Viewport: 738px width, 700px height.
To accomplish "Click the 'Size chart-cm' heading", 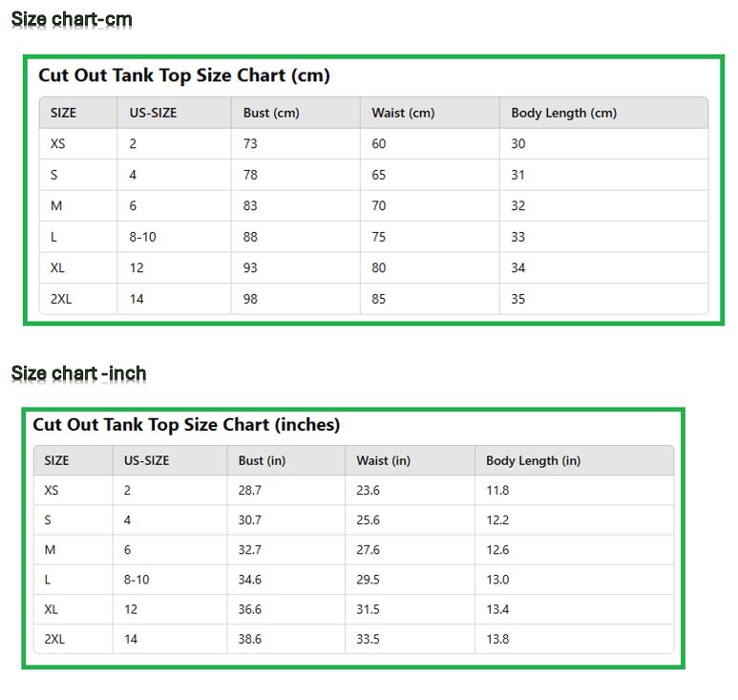I will click(72, 19).
